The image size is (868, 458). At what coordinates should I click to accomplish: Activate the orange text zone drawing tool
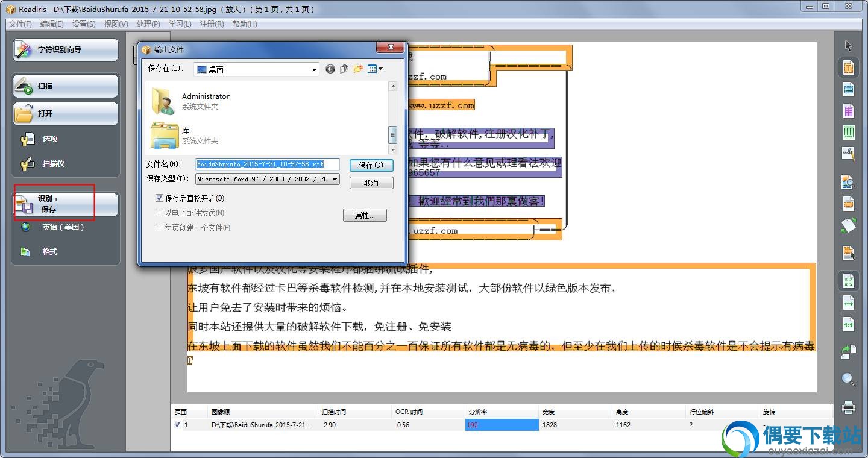[x=849, y=67]
